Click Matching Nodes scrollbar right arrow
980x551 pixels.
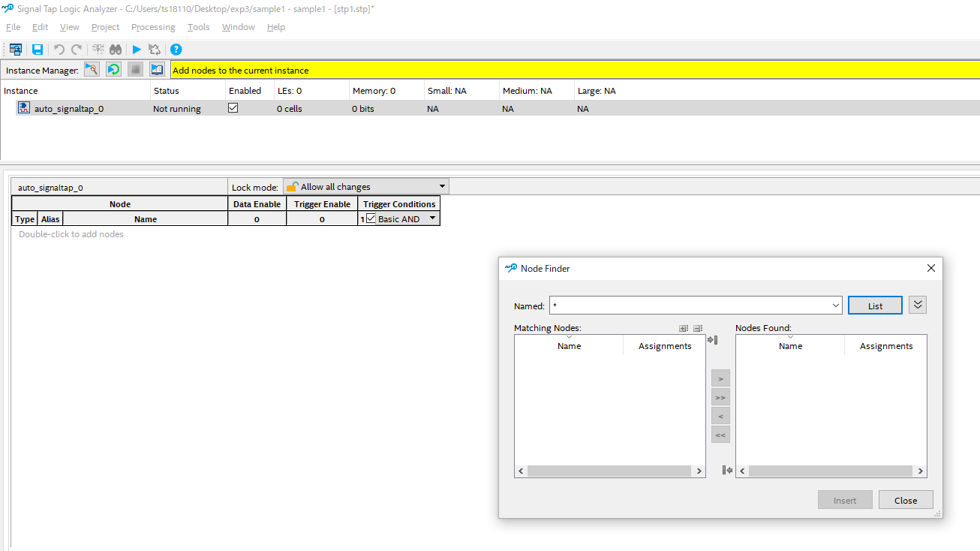coord(699,471)
